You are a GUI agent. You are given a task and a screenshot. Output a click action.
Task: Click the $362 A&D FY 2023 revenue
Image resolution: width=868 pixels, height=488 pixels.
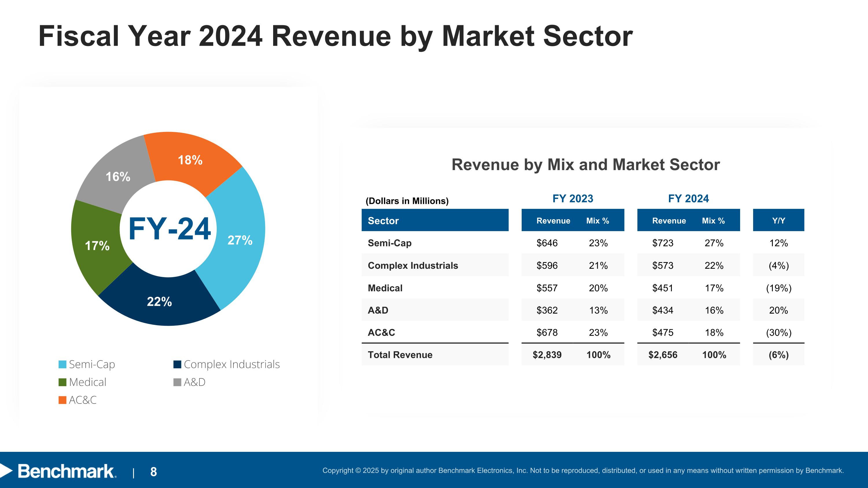coord(547,310)
